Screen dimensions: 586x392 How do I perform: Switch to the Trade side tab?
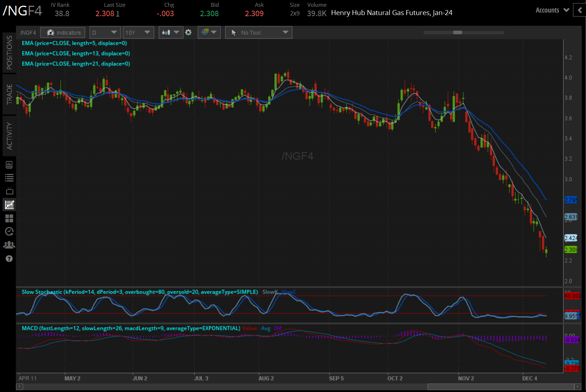[x=9, y=94]
